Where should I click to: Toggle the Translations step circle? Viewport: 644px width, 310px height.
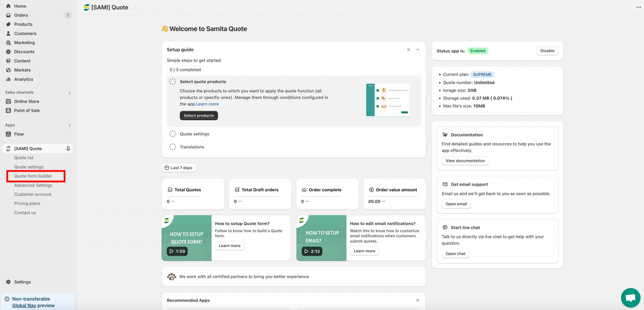[x=173, y=147]
